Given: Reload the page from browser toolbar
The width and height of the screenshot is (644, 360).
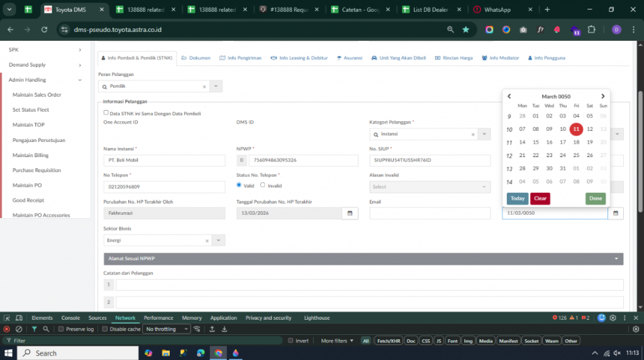Looking at the screenshot, I should [x=44, y=30].
